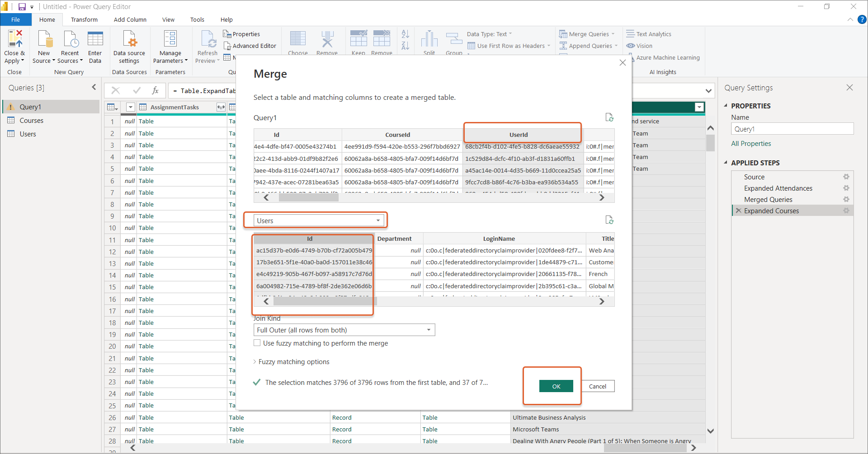Click the All Properties link
The image size is (868, 454).
751,144
